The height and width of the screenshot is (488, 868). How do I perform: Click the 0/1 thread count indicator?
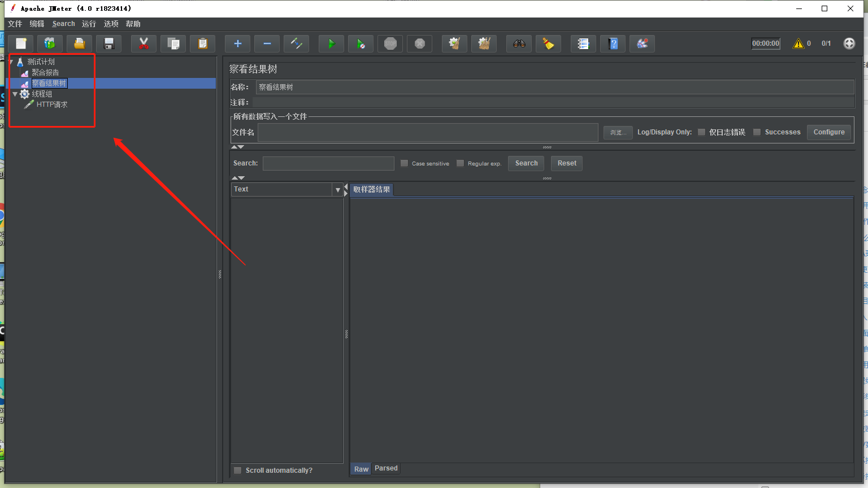(x=826, y=43)
